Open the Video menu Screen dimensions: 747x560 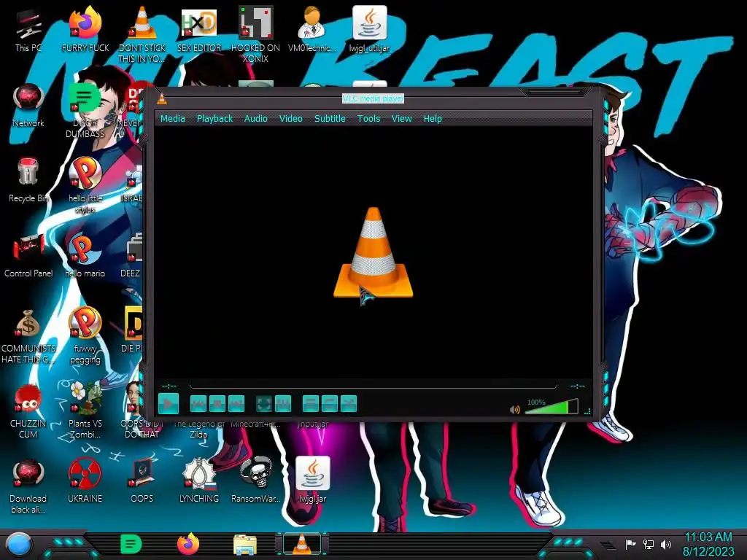[x=290, y=119]
